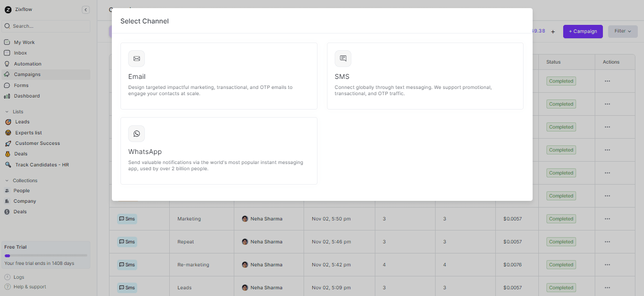The height and width of the screenshot is (296, 644).
Task: Select the SMS message icon in the dialog
Action: pyautogui.click(x=343, y=58)
